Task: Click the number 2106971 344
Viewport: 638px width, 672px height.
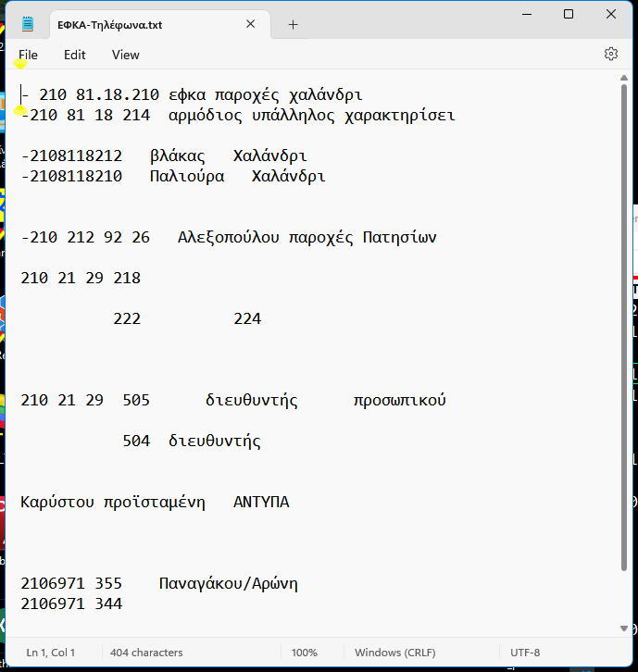Action: point(71,604)
